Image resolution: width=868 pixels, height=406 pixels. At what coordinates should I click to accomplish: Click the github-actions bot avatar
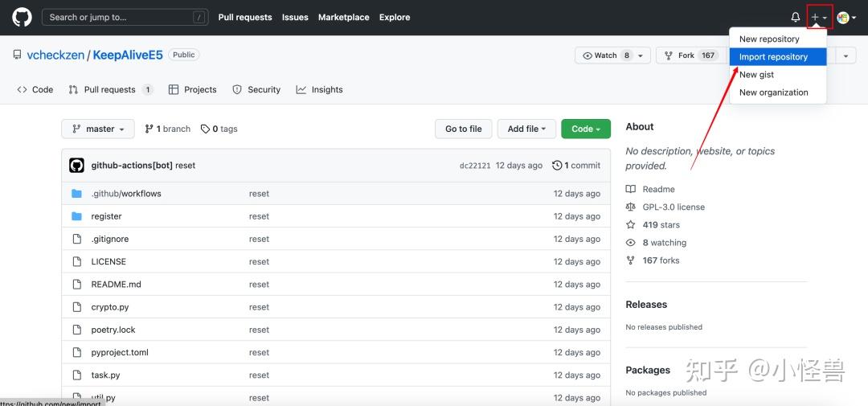tap(76, 165)
